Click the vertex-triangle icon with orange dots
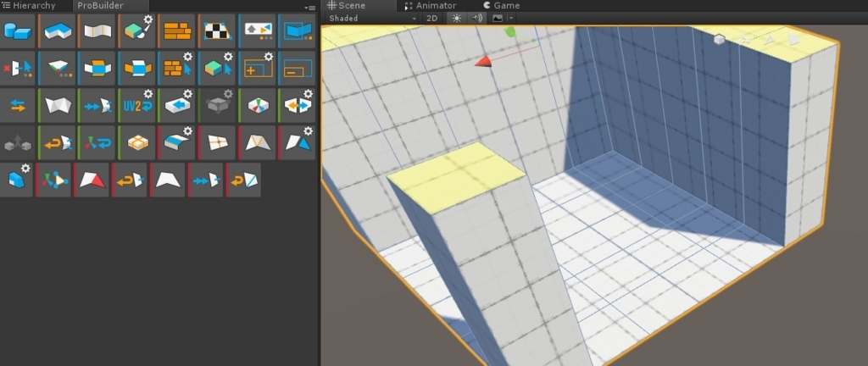This screenshot has height=366, width=868. tap(58, 69)
